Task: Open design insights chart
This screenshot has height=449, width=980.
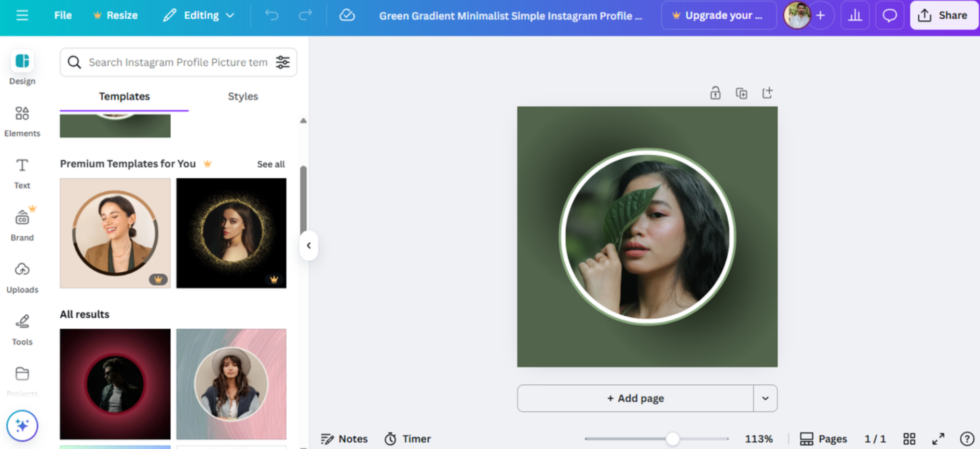Action: [855, 15]
